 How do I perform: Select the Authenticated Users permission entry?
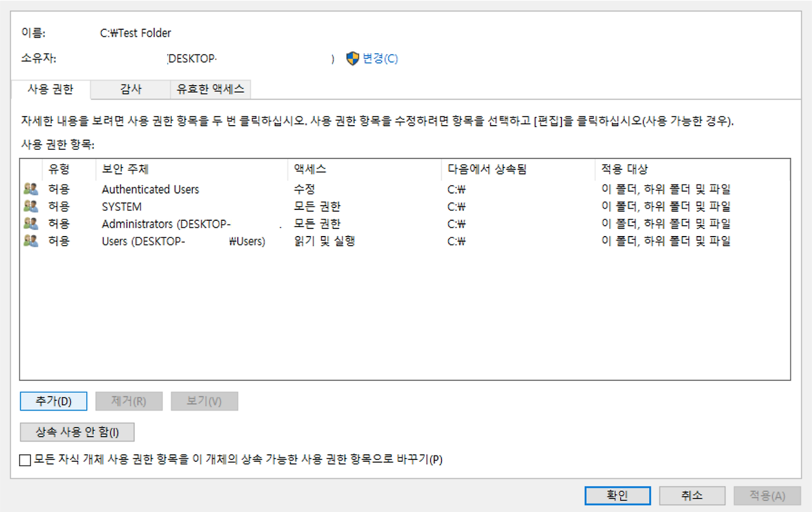[190, 188]
